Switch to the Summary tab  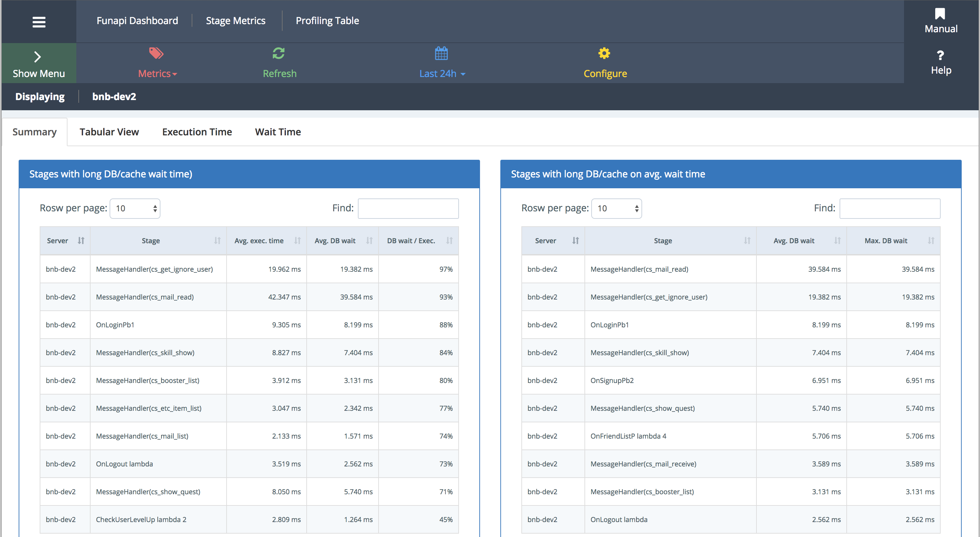35,132
